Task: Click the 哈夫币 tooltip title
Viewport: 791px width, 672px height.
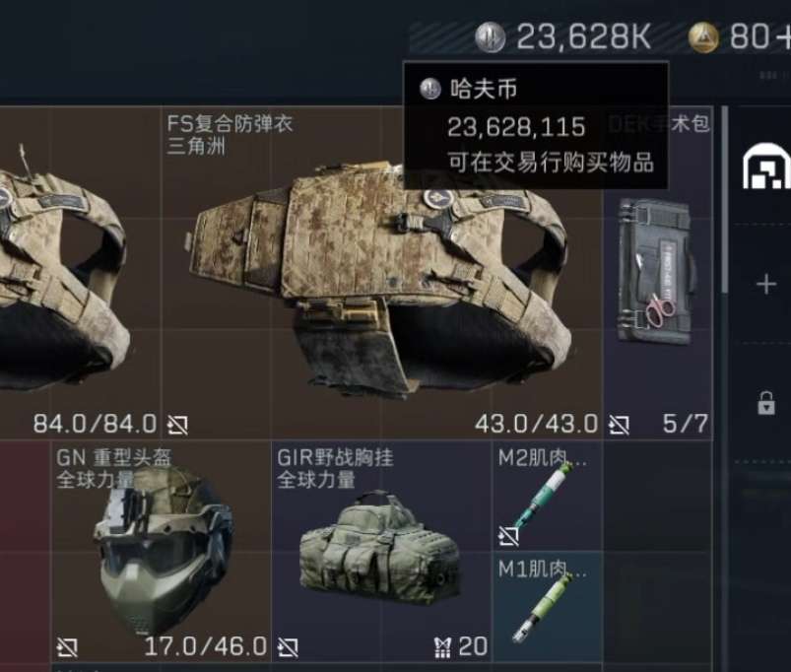Action: click(x=484, y=89)
